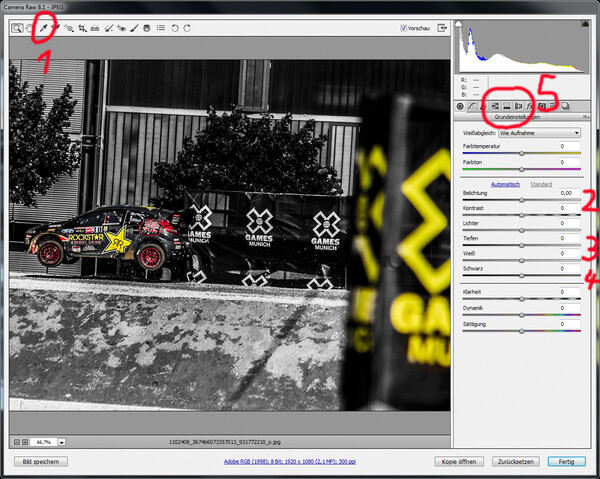The height and width of the screenshot is (479, 600).
Task: Open the Split Toning tab
Action: [507, 106]
